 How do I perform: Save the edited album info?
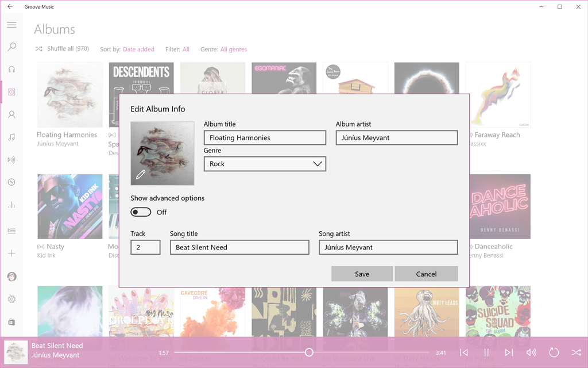coord(362,274)
